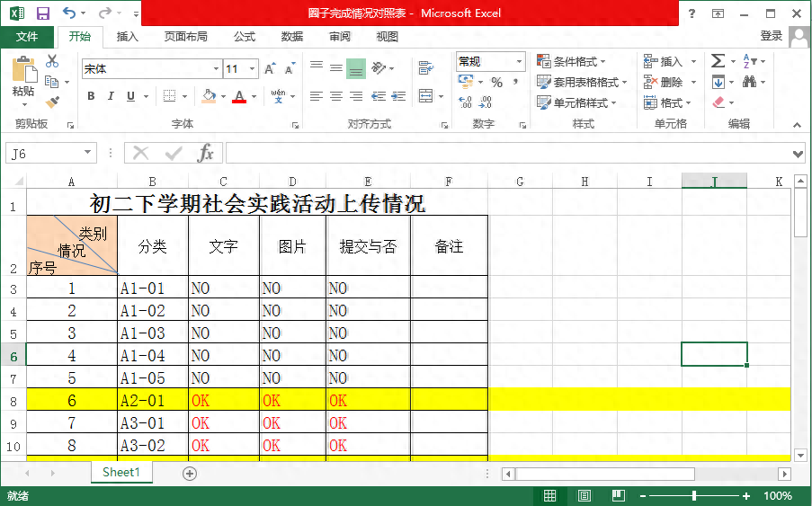Click the Insert Function fx icon
This screenshot has width=812, height=506.
[206, 153]
